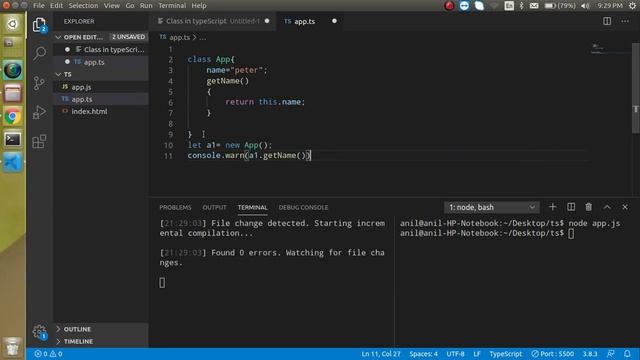This screenshot has height=360, width=640.
Task: Open the Manage gear in activity bar
Action: pyautogui.click(x=39, y=331)
